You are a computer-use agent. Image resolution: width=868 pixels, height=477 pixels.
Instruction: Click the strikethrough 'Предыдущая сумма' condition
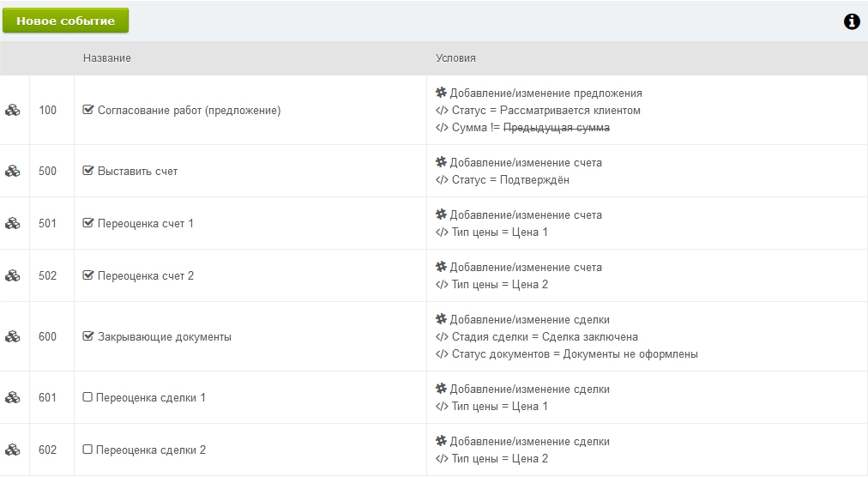tap(556, 127)
